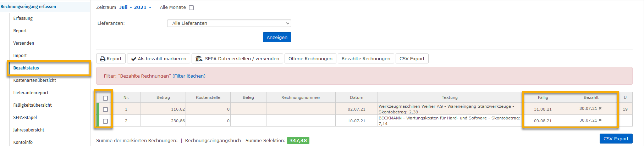Image resolution: width=644 pixels, height=146 pixels.
Task: Open Lieferantenreport in the sidebar
Action: tap(31, 92)
